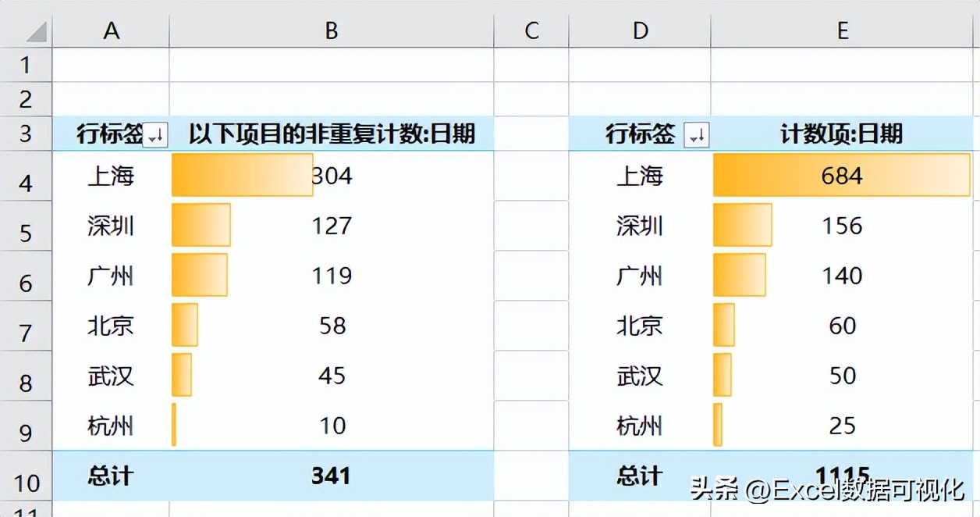The height and width of the screenshot is (517, 980).
Task: Open the row label filter dropdown in column A
Action: 156,135
